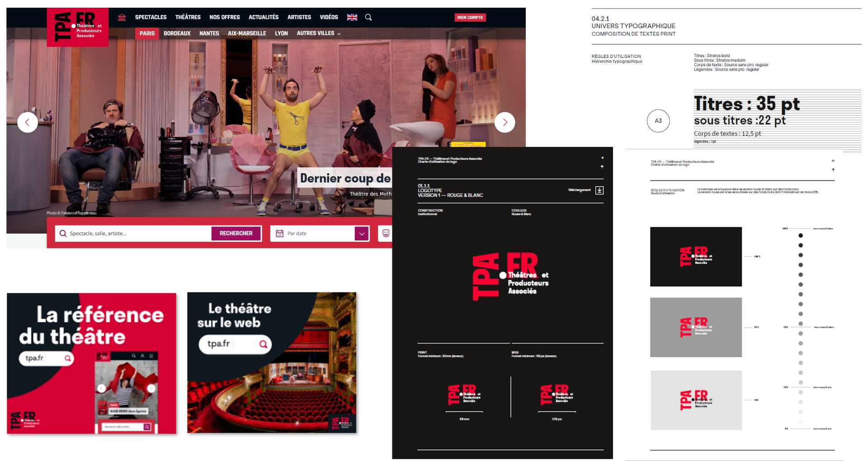Open MON COMPTE
The image size is (868, 461).
tap(471, 17)
